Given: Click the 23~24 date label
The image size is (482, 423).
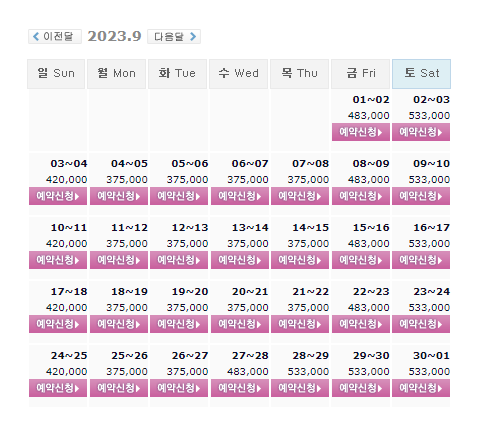Looking at the screenshot, I should [x=431, y=292].
